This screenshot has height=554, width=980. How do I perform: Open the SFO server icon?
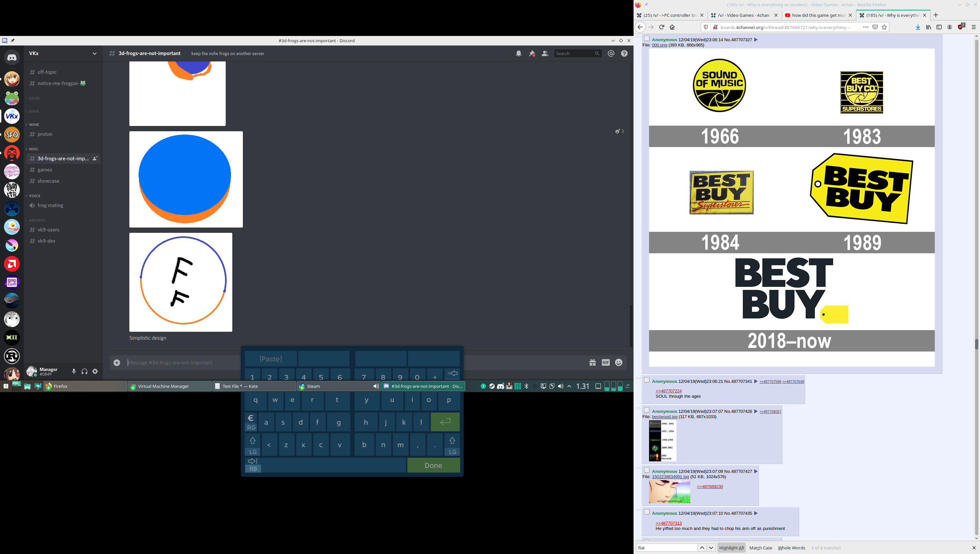tap(12, 135)
